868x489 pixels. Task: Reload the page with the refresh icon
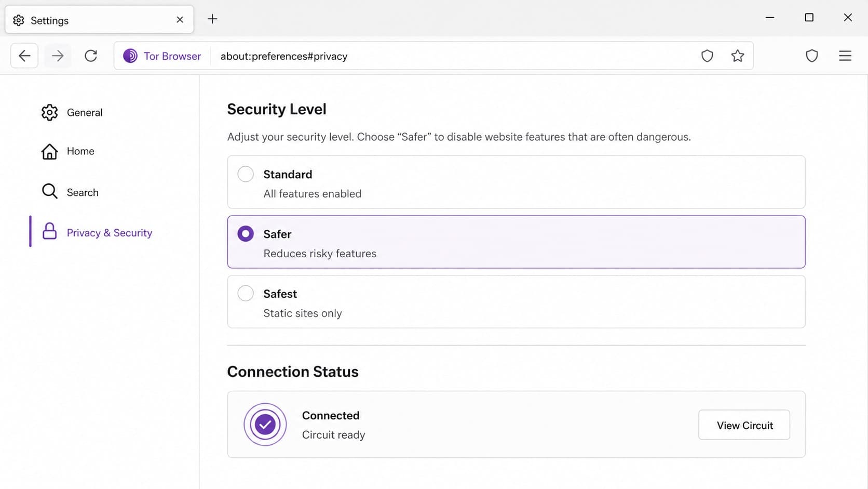click(x=91, y=56)
